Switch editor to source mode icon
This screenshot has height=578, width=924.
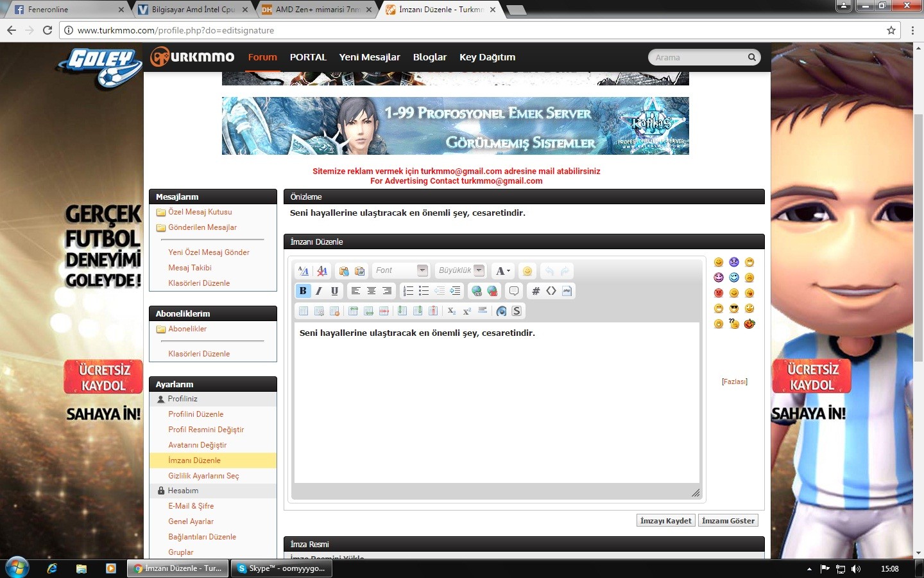point(304,271)
